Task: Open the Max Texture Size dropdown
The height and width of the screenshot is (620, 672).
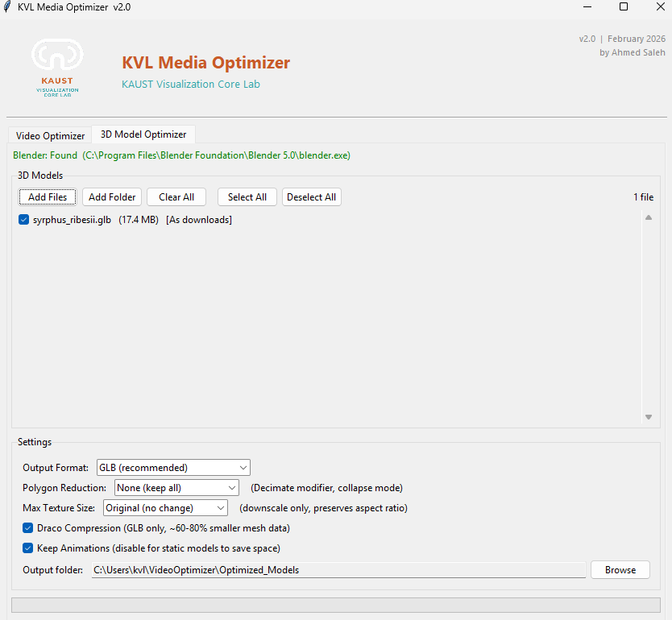Action: (x=219, y=507)
